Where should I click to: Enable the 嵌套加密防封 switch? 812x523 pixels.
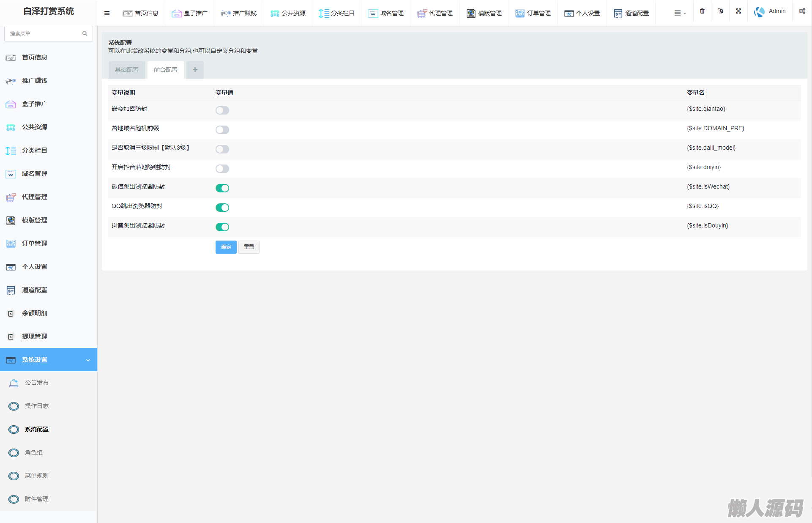click(222, 110)
